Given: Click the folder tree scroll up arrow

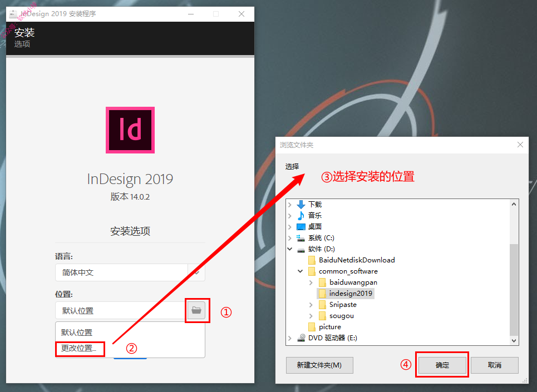Looking at the screenshot, I should tap(514, 204).
